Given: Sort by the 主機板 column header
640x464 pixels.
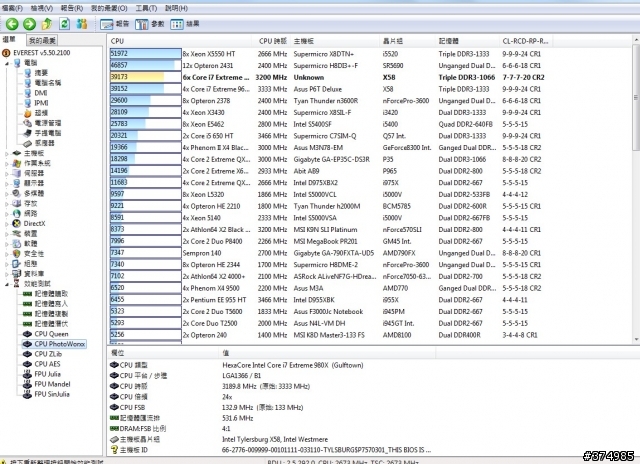Looking at the screenshot, I should pyautogui.click(x=335, y=41).
